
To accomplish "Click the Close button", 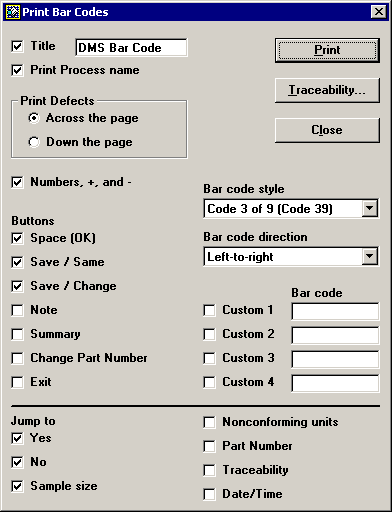I will coord(327,130).
